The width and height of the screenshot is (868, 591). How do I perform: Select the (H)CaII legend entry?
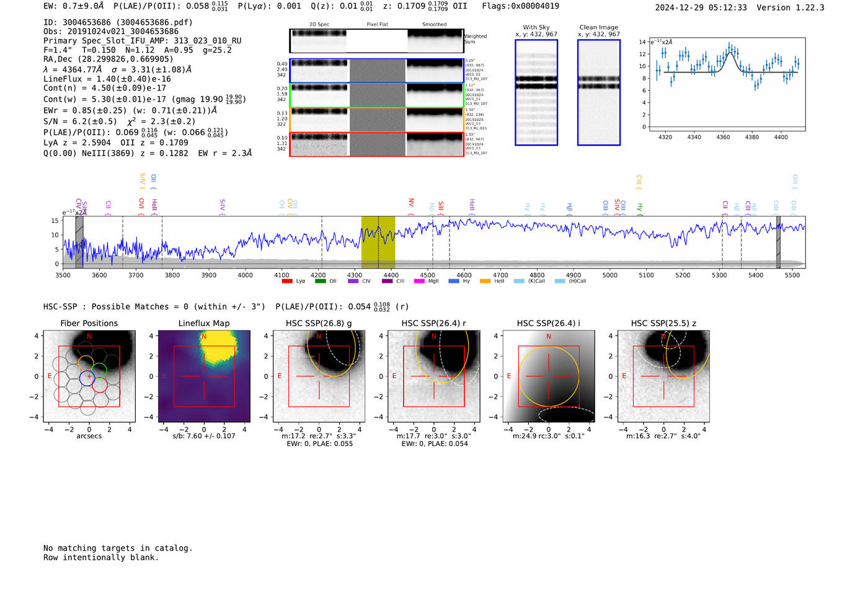pos(570,281)
